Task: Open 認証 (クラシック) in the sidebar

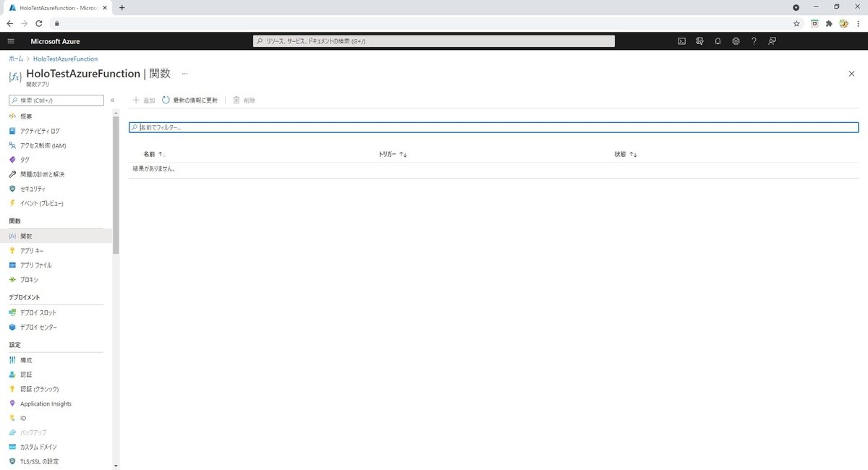Action: [39, 389]
